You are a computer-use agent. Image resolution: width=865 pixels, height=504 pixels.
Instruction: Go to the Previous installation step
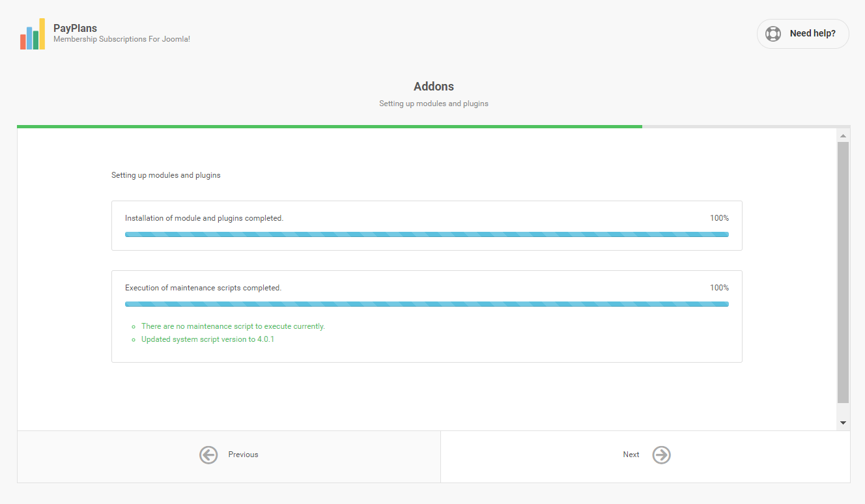tap(229, 456)
